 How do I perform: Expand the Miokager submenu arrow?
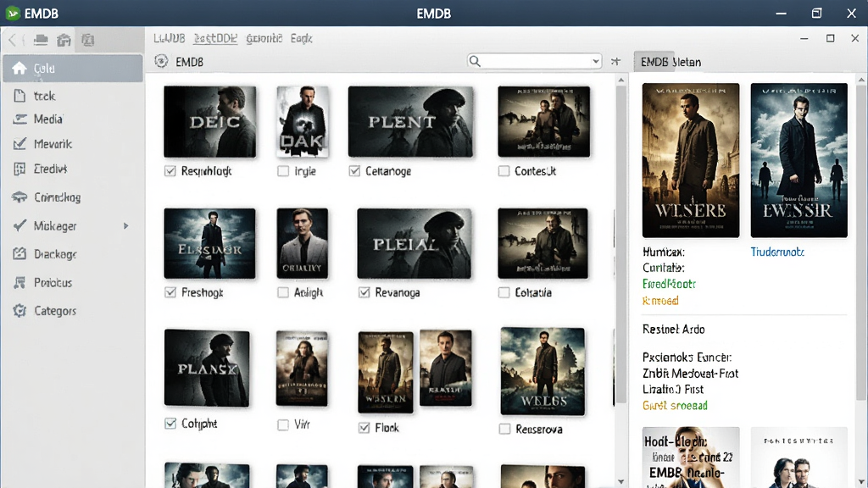pyautogui.click(x=126, y=225)
